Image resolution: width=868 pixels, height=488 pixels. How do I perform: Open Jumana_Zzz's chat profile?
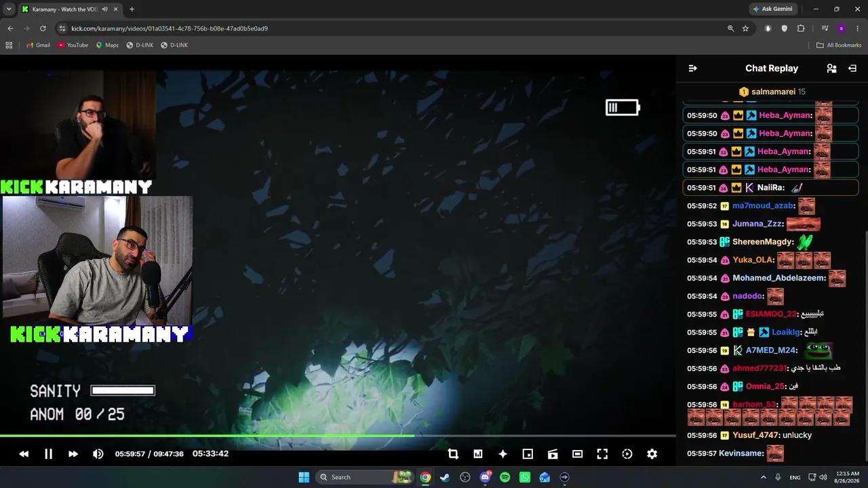tap(758, 224)
